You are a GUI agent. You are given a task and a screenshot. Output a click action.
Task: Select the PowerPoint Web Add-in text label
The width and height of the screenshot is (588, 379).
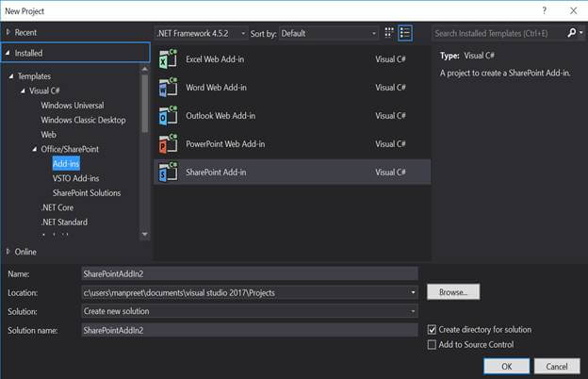coord(225,144)
